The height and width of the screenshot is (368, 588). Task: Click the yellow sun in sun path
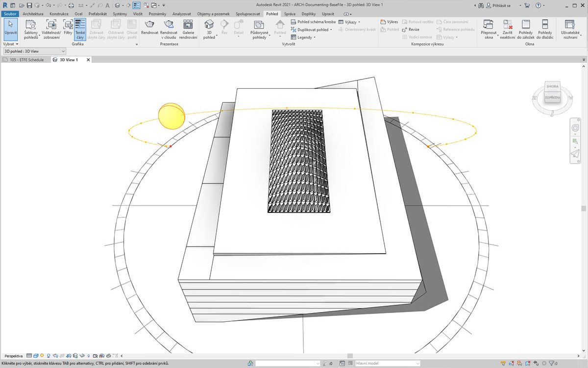(172, 116)
